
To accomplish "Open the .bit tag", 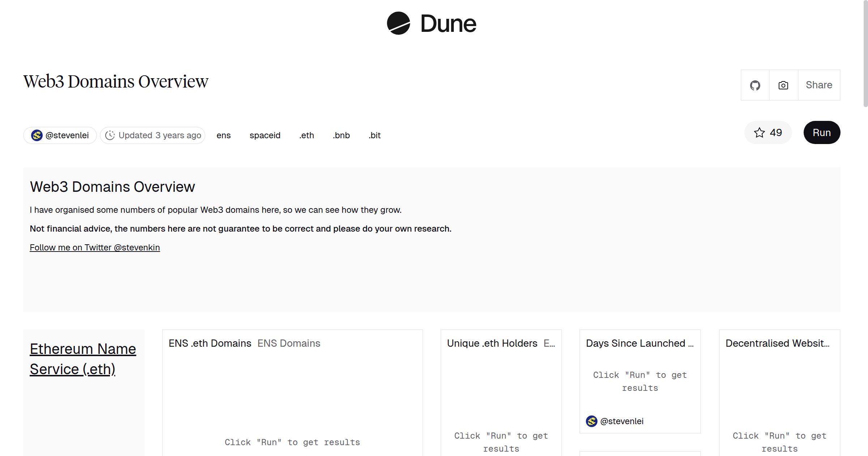I will coord(374,135).
